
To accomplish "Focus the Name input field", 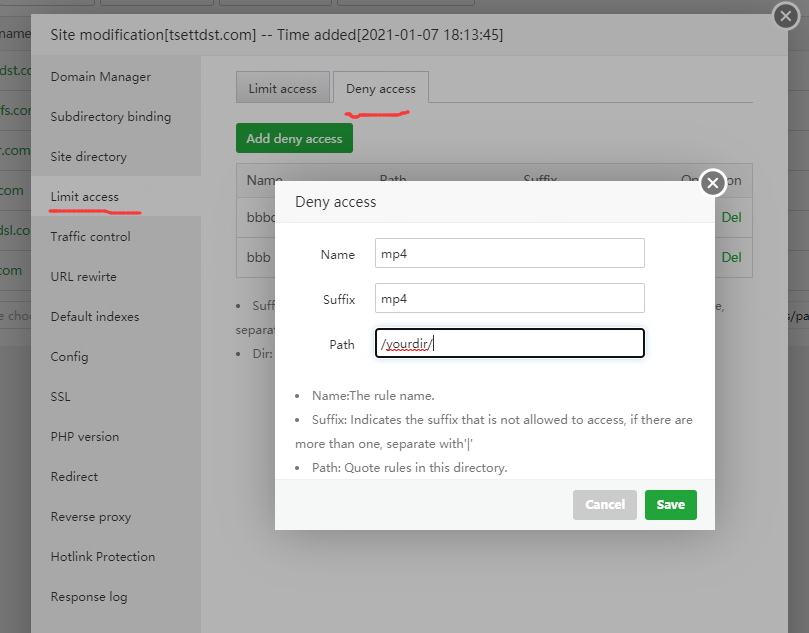I will click(509, 254).
